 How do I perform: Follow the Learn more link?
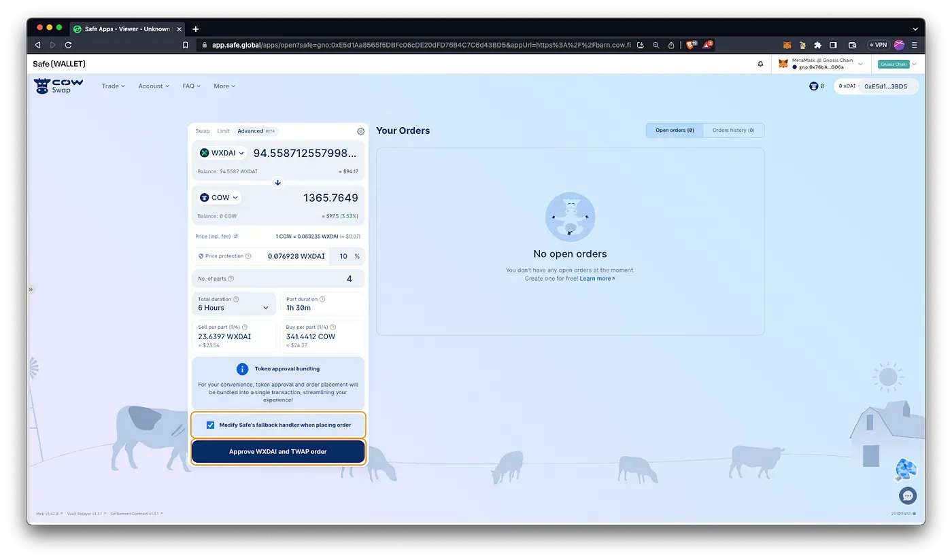click(597, 279)
